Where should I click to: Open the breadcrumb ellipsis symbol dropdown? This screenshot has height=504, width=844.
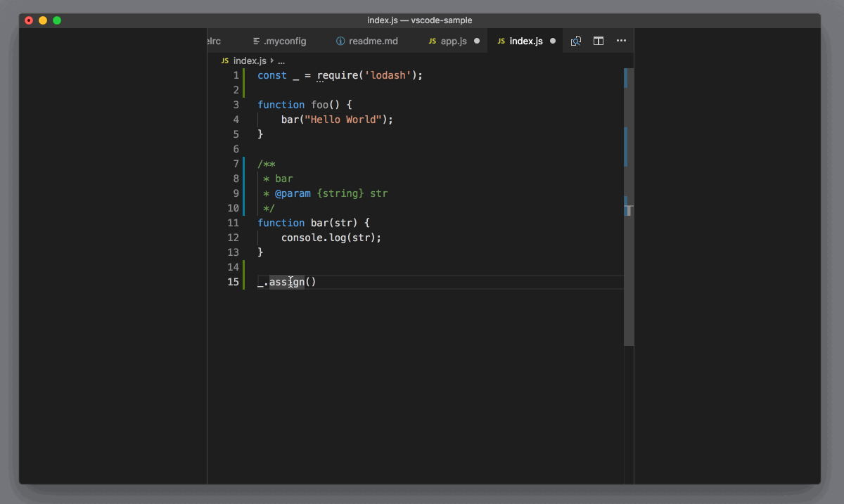[281, 61]
